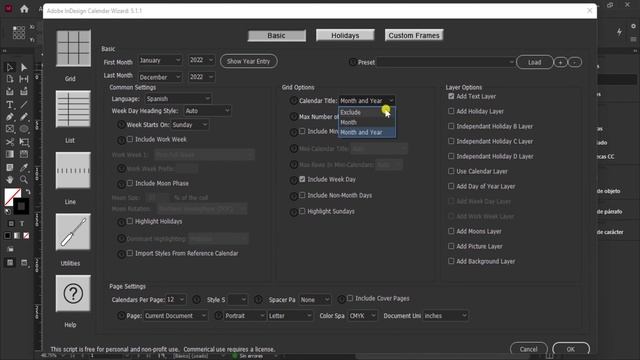Enable Add Moons Layer checkbox
This screenshot has height=360, width=640.
(x=451, y=231)
